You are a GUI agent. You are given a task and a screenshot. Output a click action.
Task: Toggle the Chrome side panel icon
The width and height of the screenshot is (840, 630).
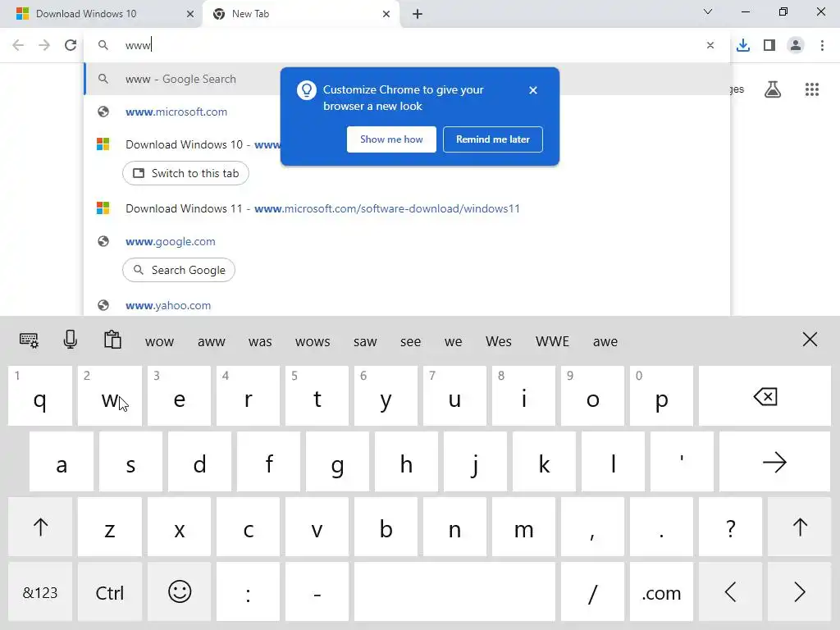(x=769, y=45)
